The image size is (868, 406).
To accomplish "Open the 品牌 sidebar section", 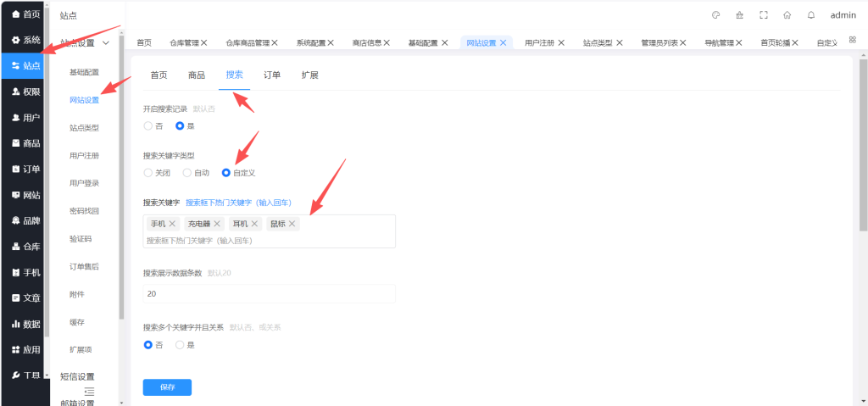I will [x=25, y=220].
